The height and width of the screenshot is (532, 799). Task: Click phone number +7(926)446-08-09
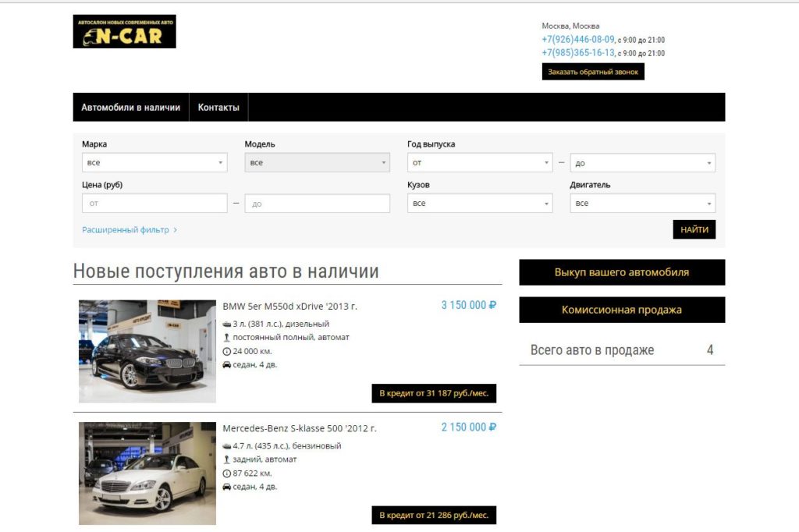578,39
